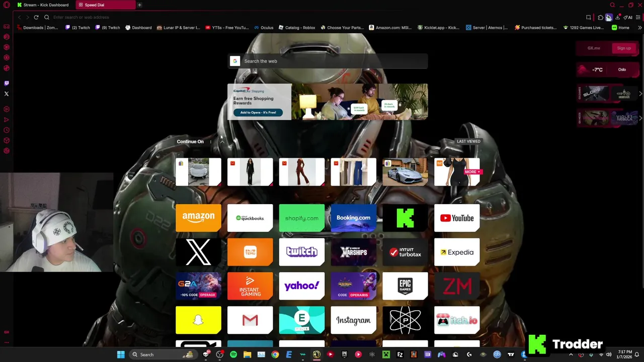This screenshot has width=644, height=362.
Task: Open the Yahoo speed dial tile
Action: [302, 286]
